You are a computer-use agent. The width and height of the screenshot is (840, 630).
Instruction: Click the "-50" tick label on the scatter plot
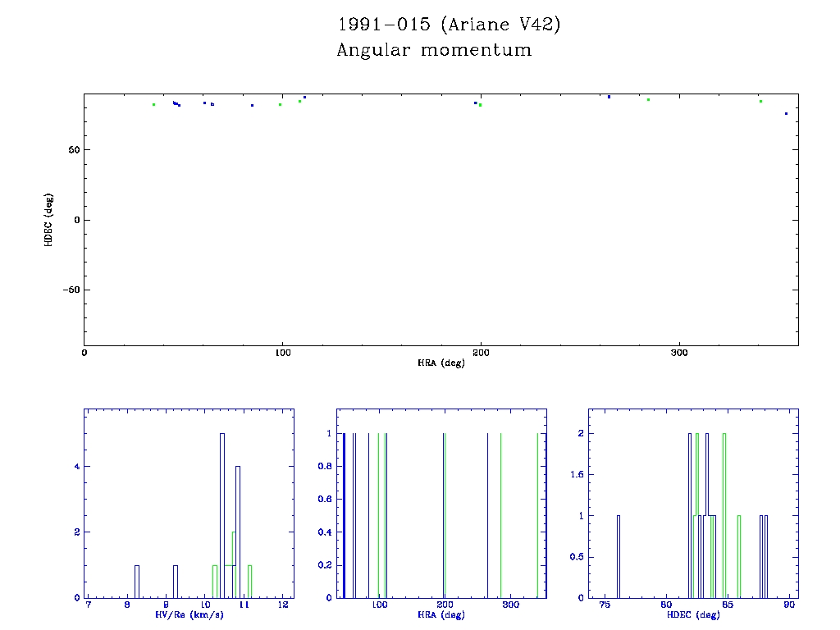click(x=71, y=290)
